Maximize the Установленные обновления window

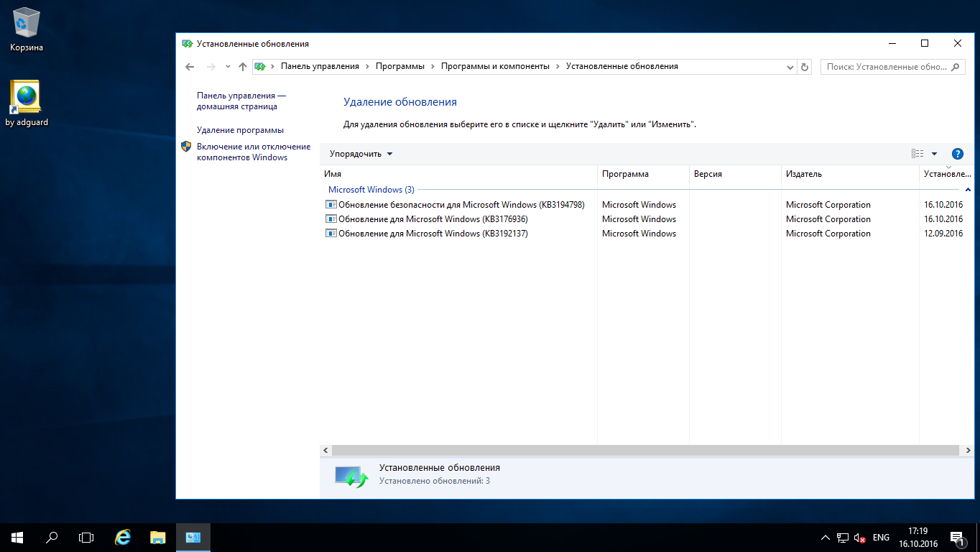point(925,43)
